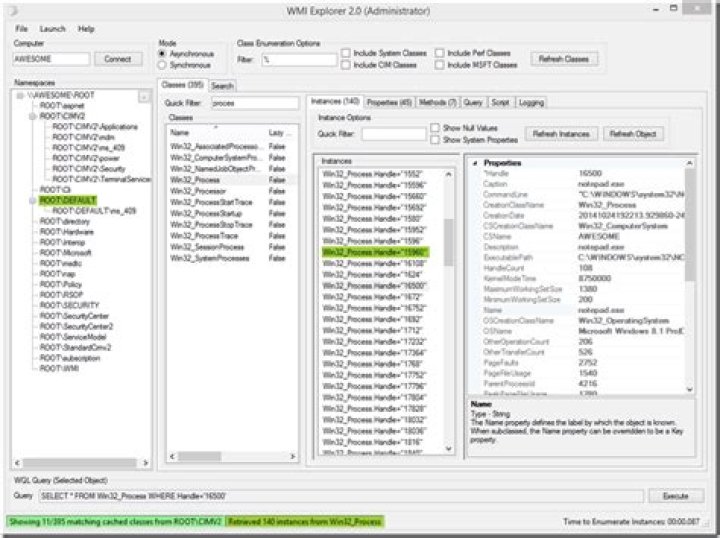Screen dimensions: 720x538
Task: Collapse the ROOT\DEFAULT namespace node
Action: [33, 201]
